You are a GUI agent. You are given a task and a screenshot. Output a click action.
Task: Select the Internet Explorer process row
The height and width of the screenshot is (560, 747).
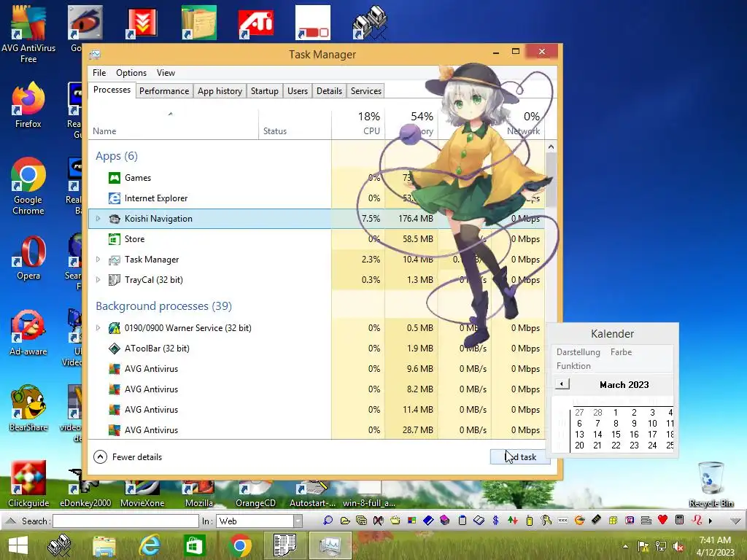tap(317, 198)
